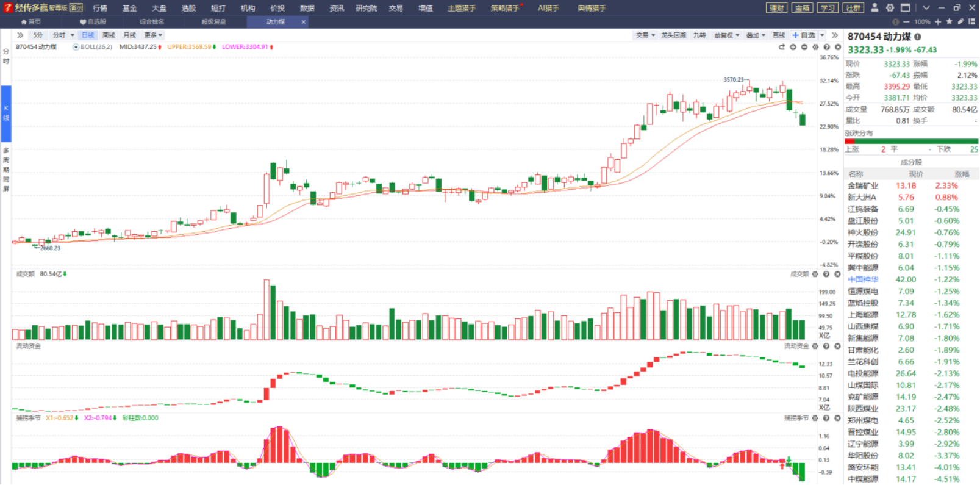
Task: Open settings gear for 流动资金 indicator
Action: coord(815,347)
